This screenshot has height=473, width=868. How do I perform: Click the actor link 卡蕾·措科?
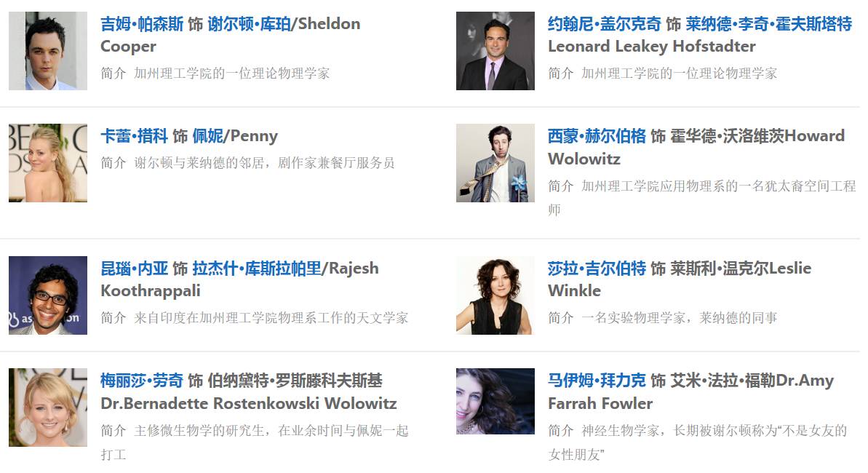click(x=134, y=135)
